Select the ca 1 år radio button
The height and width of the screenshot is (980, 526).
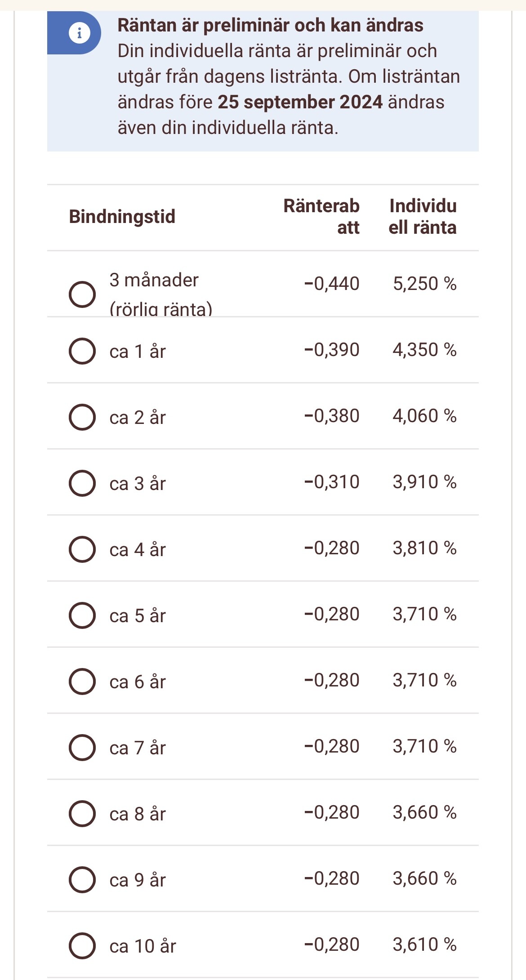point(82,351)
